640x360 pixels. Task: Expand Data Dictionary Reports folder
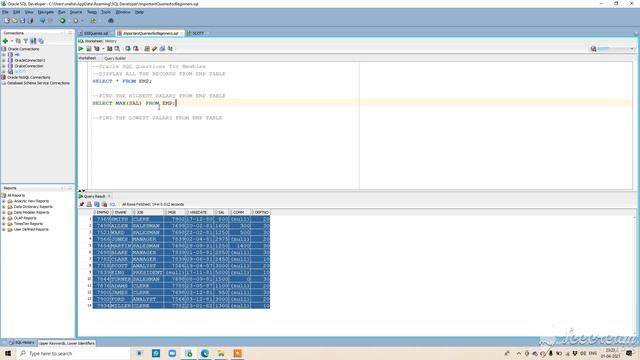pyautogui.click(x=4, y=207)
